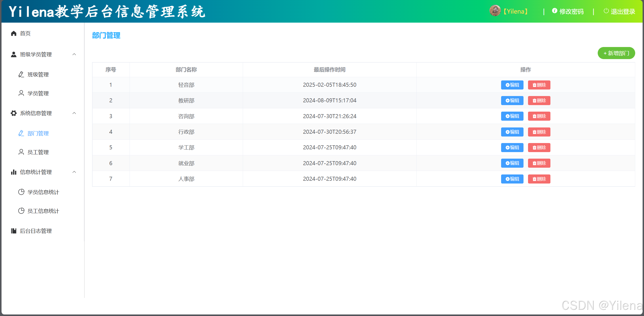Viewport: 644px width, 316px height.
Task: Click the person icon beside 员工管理
Action: click(21, 152)
